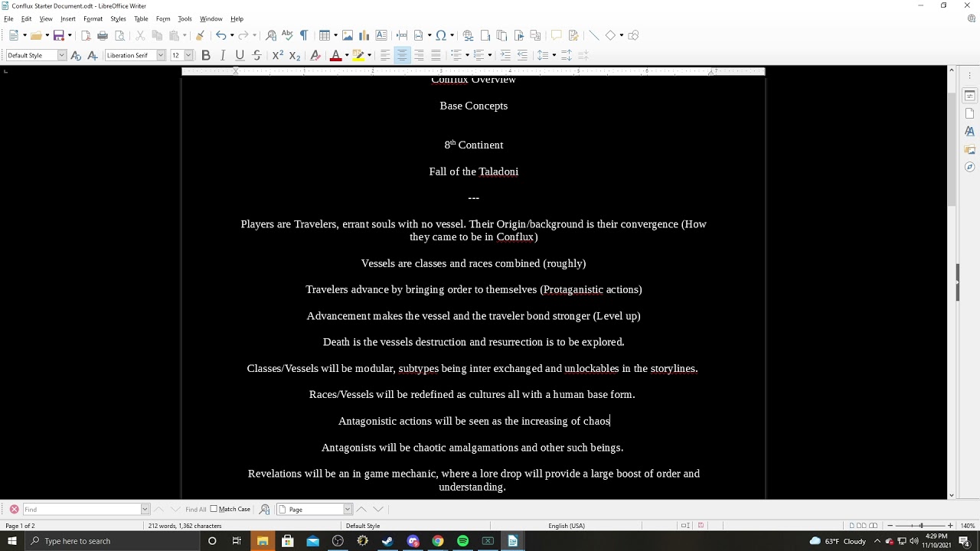The image size is (980, 551).
Task: Expand the Find history dropdown
Action: point(145,509)
